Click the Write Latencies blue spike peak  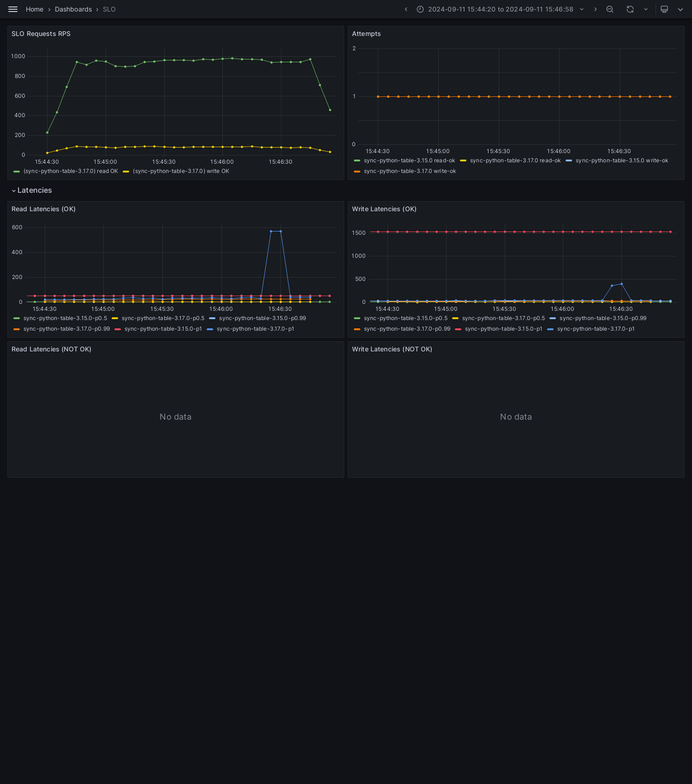[x=621, y=284]
